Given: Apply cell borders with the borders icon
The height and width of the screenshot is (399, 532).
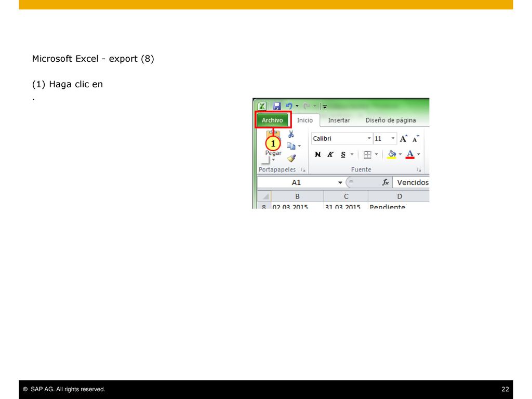Looking at the screenshot, I should click(367, 155).
